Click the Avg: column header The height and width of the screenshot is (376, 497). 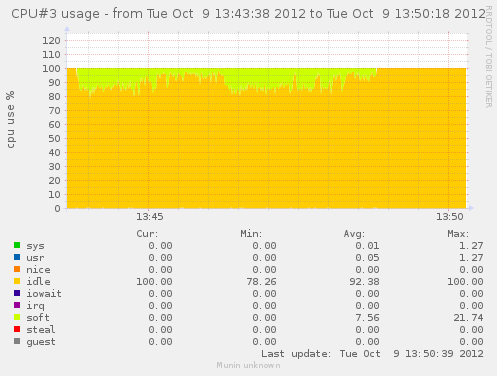click(354, 234)
